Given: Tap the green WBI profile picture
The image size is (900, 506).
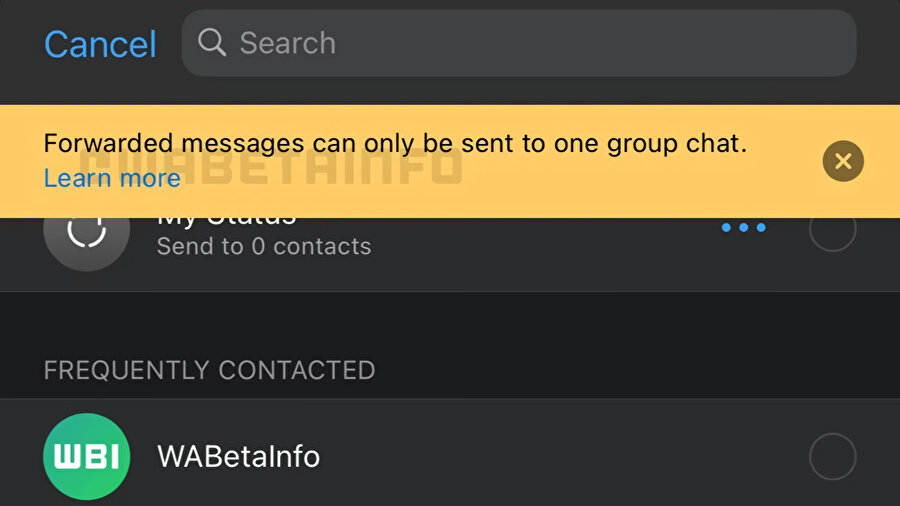Looking at the screenshot, I should (87, 456).
